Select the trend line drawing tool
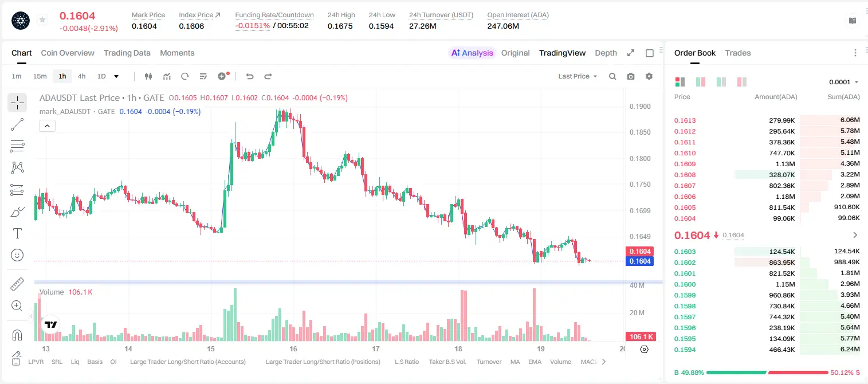868x384 pixels. click(x=17, y=124)
